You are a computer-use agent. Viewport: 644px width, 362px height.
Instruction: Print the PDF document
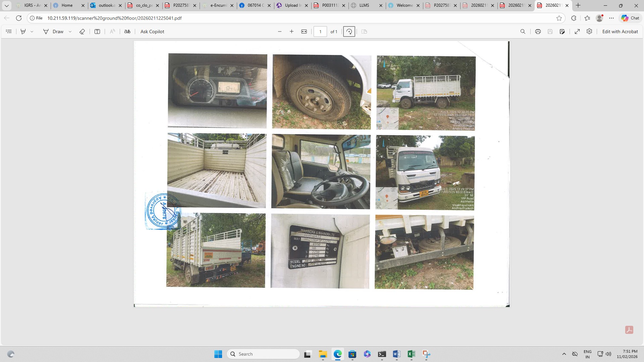538,32
